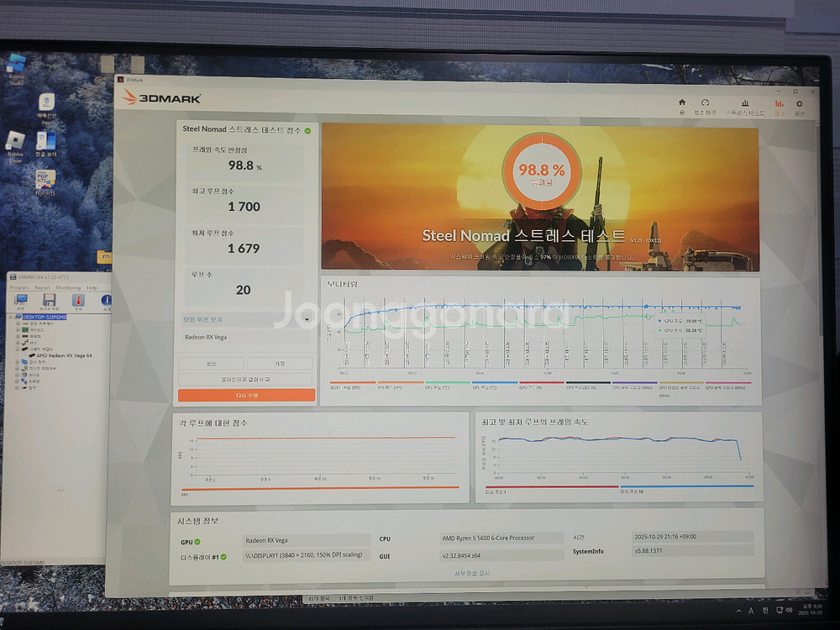Toggle the GPU load (%) legend item
Image resolution: width=840 pixels, height=630 pixels.
pos(529,388)
